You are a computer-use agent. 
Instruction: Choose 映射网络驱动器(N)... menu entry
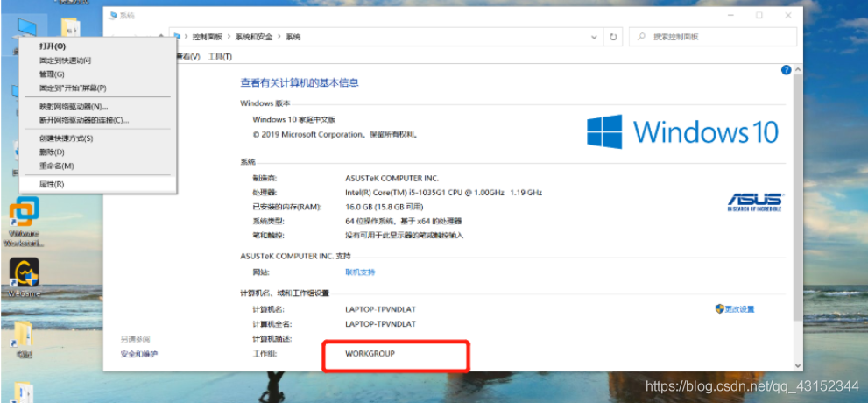pos(97,106)
